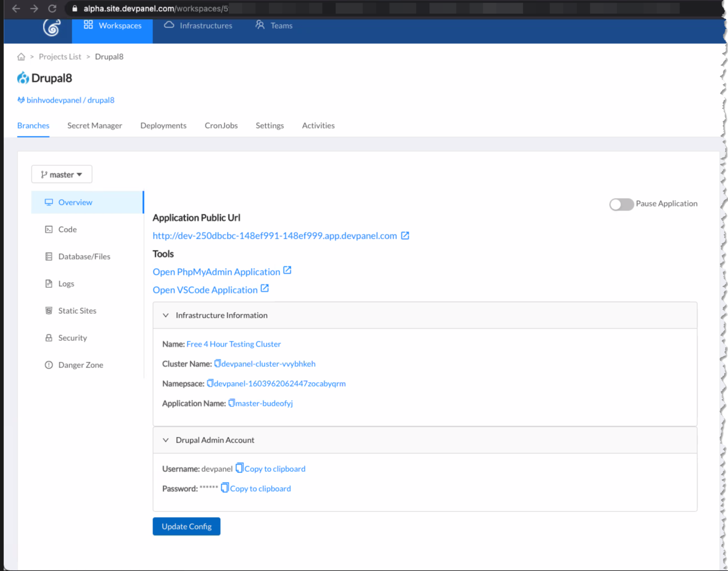Image resolution: width=728 pixels, height=571 pixels.
Task: Select Database/Files in the sidebar
Action: [x=84, y=257]
